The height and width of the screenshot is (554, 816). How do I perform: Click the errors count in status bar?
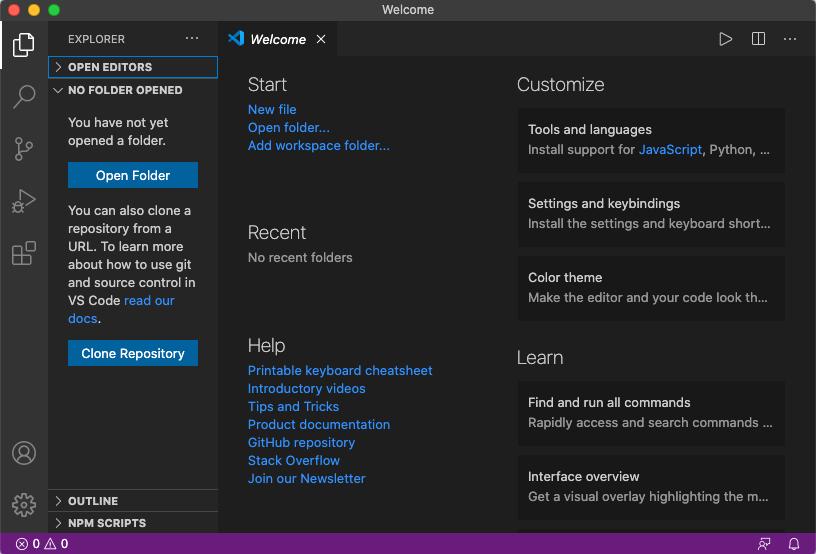(x=28, y=544)
